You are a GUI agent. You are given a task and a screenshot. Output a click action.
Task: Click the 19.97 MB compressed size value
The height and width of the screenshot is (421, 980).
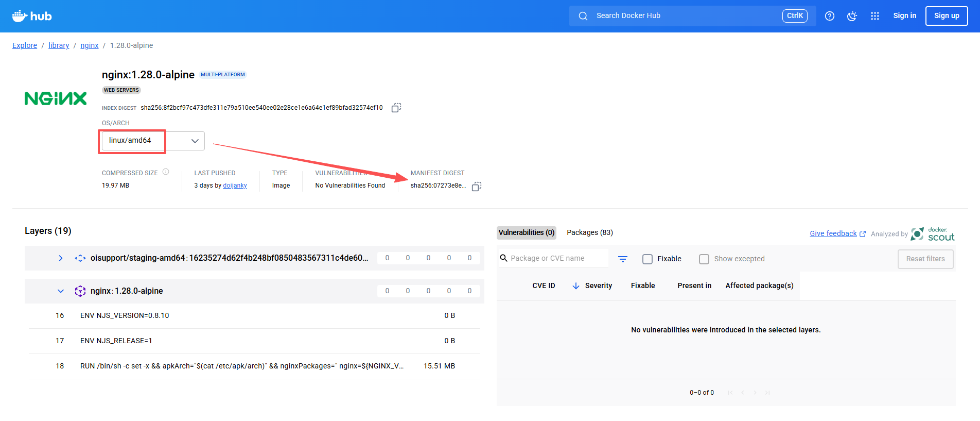click(x=115, y=186)
